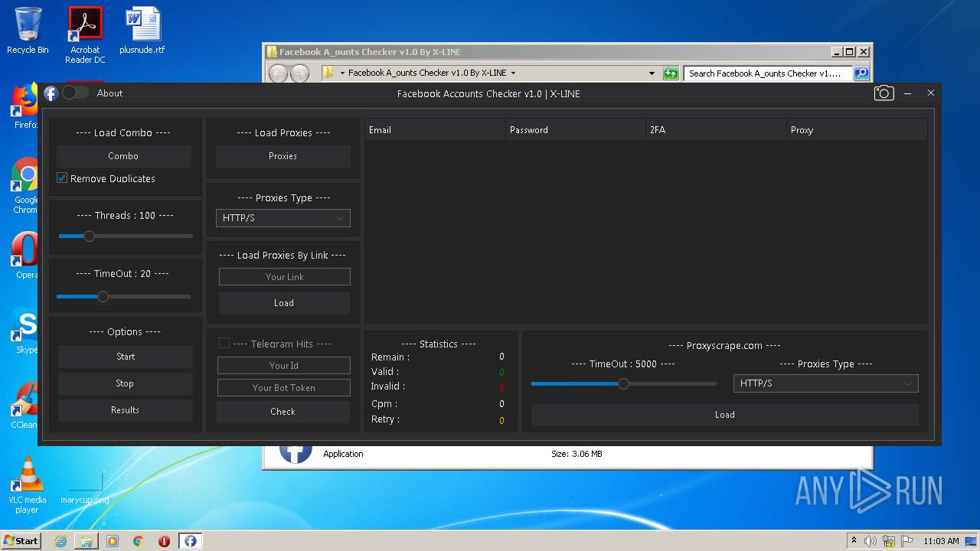
Task: Open Opera desktop shortcut
Action: click(24, 256)
